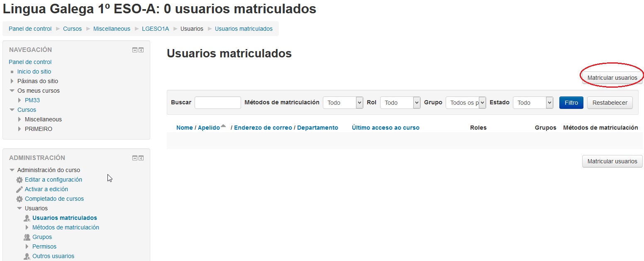
Task: Click the circled Matricular usuarios button
Action: click(612, 78)
